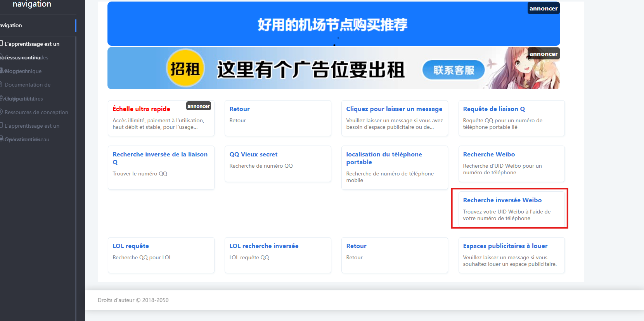Go to LOL recherche inversée

coord(264,246)
